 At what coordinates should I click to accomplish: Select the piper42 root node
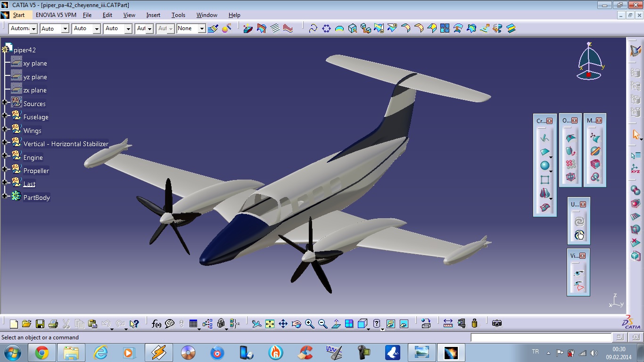click(25, 50)
